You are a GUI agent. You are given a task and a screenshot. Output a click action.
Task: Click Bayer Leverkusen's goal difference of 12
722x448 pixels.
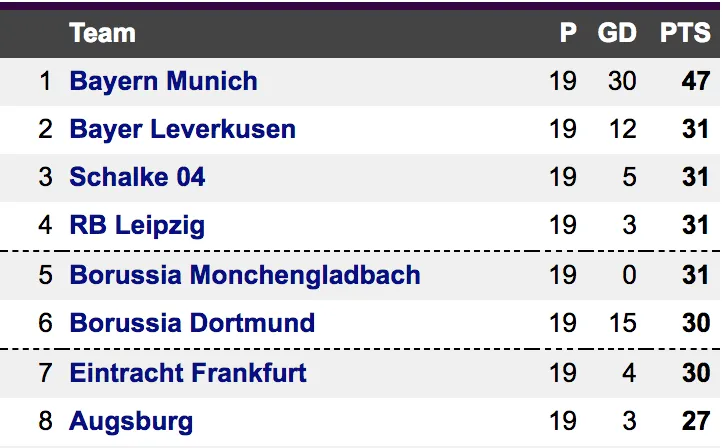click(x=622, y=129)
